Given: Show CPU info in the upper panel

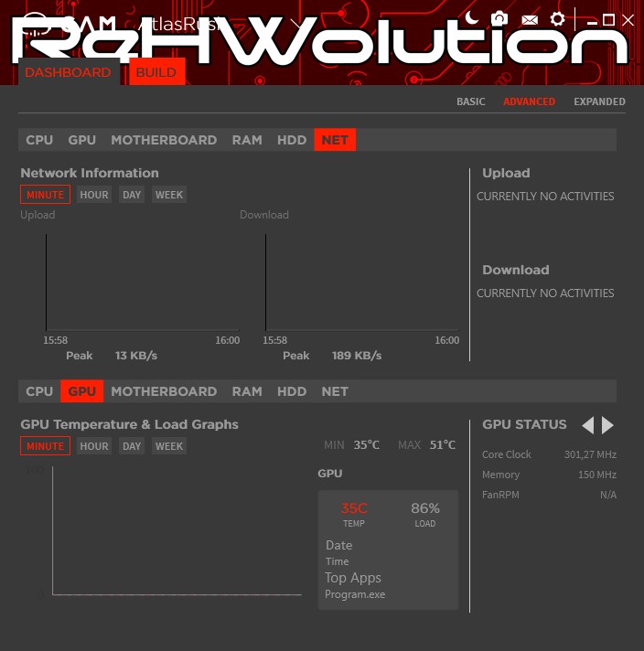Looking at the screenshot, I should pyautogui.click(x=39, y=140).
